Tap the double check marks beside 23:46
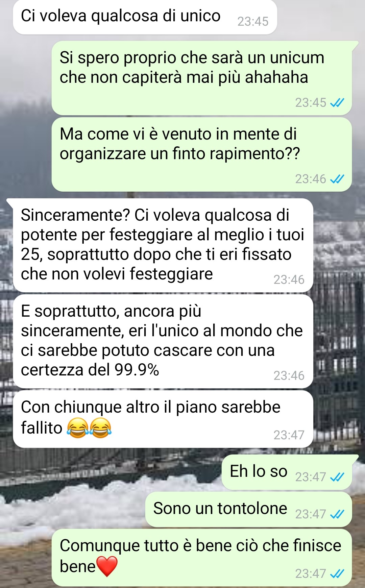The height and width of the screenshot is (588, 365). click(x=337, y=179)
